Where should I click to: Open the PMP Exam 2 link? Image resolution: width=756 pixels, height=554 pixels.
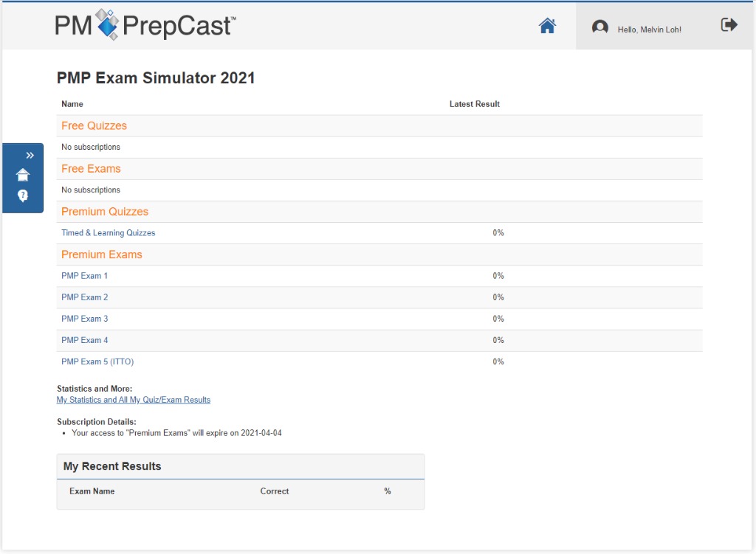(84, 297)
